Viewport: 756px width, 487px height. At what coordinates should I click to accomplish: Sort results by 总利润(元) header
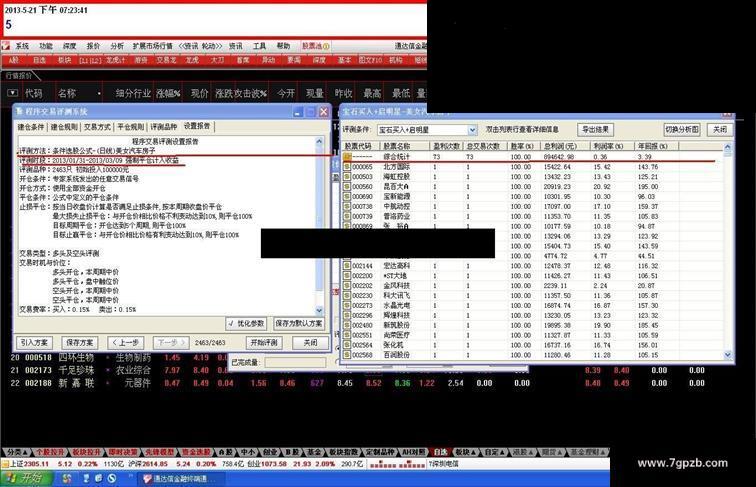[563, 146]
